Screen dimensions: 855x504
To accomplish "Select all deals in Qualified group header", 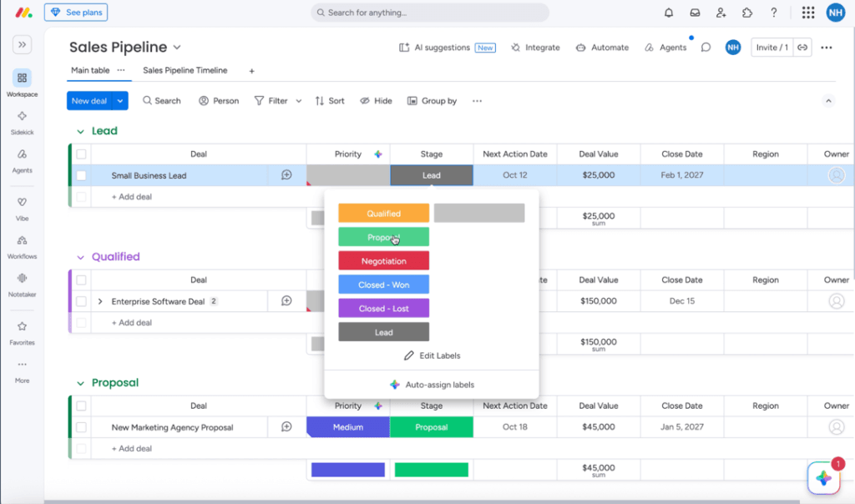I will pyautogui.click(x=81, y=280).
